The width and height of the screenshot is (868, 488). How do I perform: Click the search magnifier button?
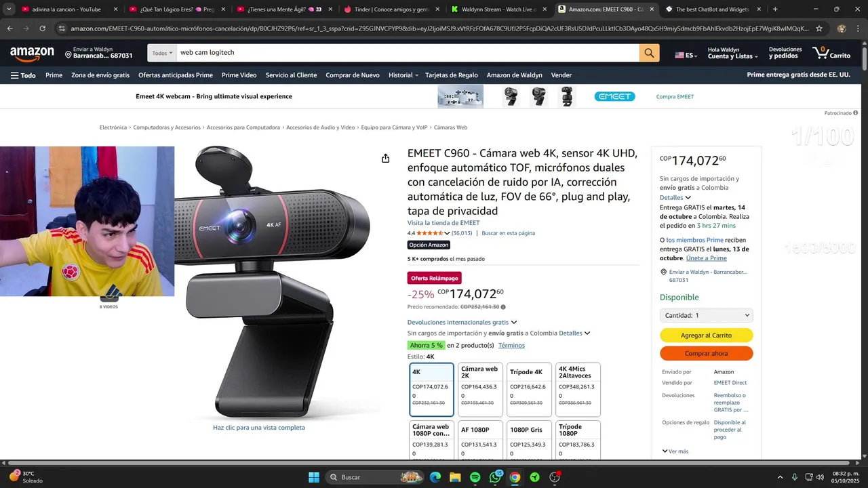point(649,53)
